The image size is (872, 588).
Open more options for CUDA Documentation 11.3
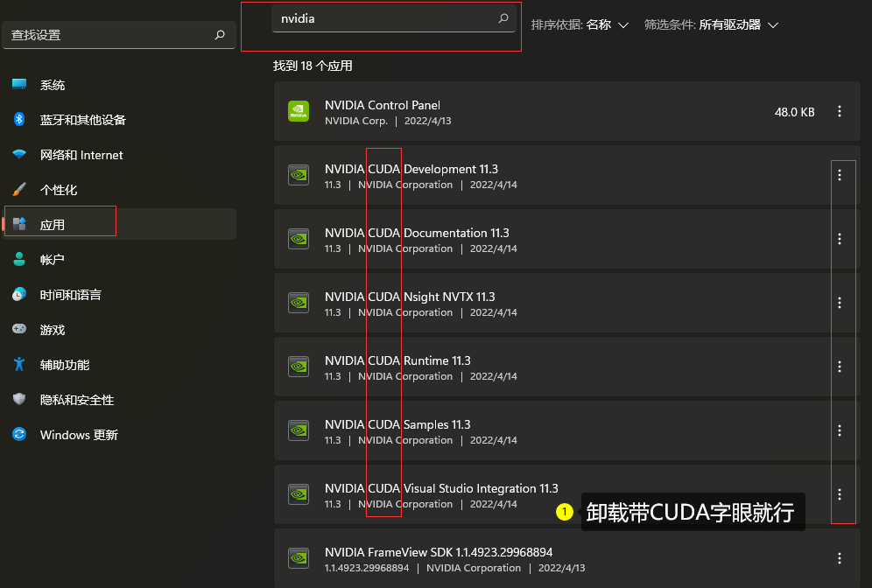840,239
